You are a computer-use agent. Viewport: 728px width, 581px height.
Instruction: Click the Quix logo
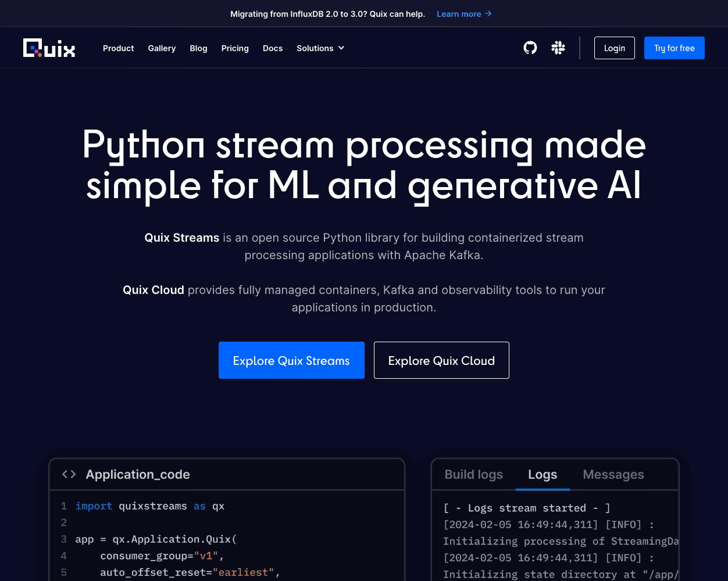tap(49, 48)
